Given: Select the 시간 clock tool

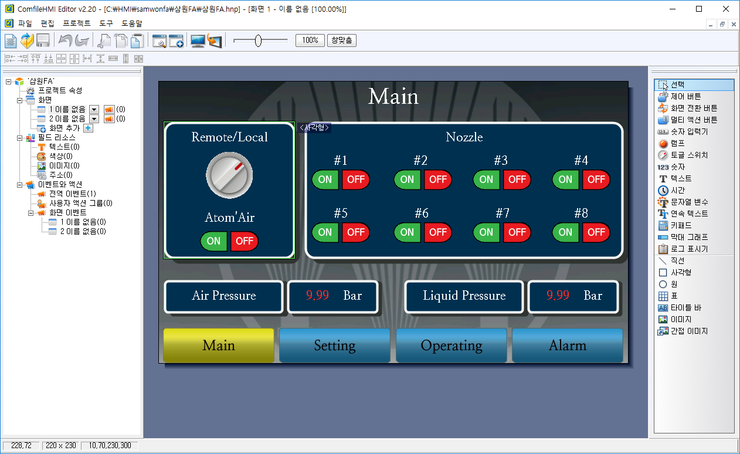Looking at the screenshot, I should [x=671, y=191].
